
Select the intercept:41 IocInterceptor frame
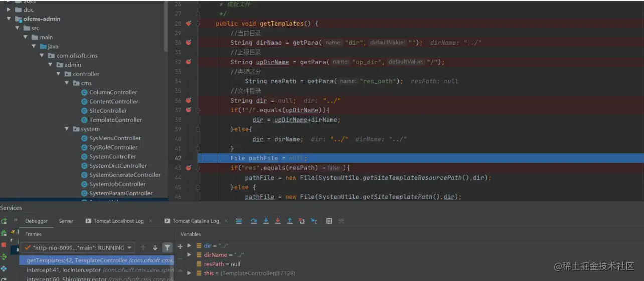click(x=97, y=270)
